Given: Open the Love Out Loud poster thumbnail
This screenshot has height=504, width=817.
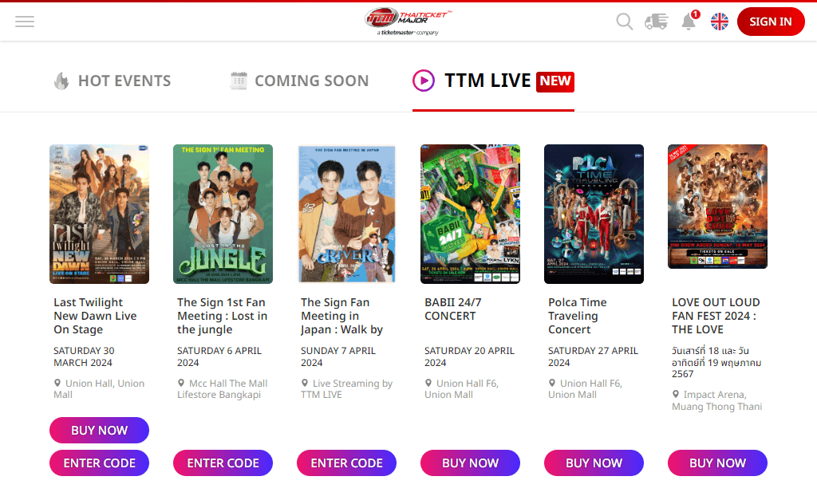Looking at the screenshot, I should coord(717,207).
